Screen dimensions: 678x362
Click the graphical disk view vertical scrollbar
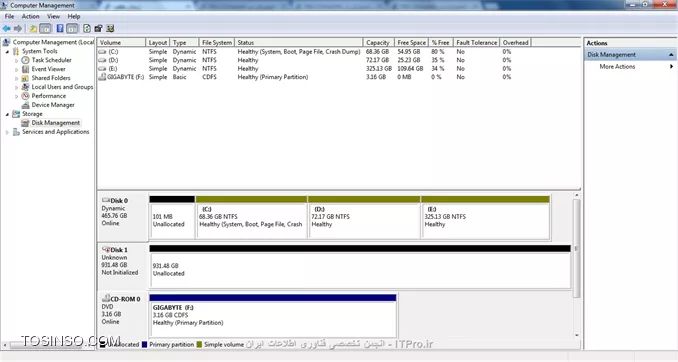[576, 248]
